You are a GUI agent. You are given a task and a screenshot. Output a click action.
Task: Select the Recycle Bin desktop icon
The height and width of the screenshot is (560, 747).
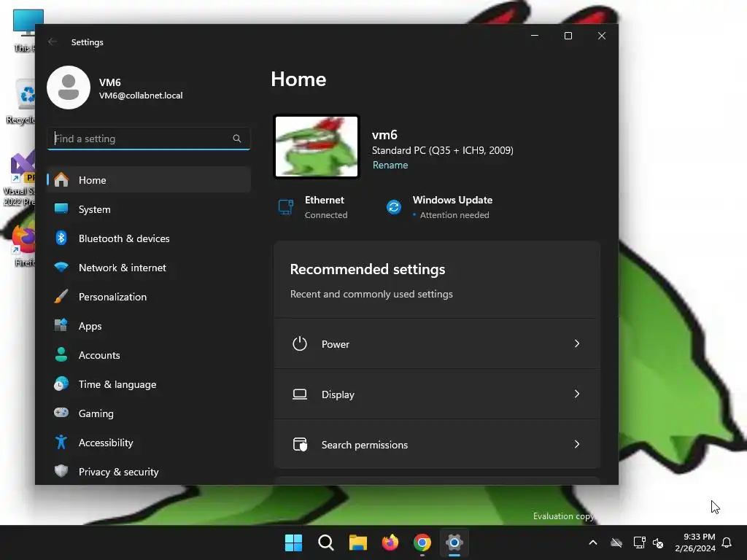(20, 101)
